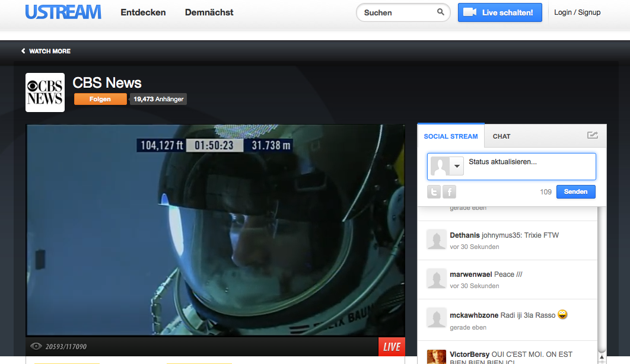
Task: Click the camera icon in Live schalten button
Action: pyautogui.click(x=470, y=12)
